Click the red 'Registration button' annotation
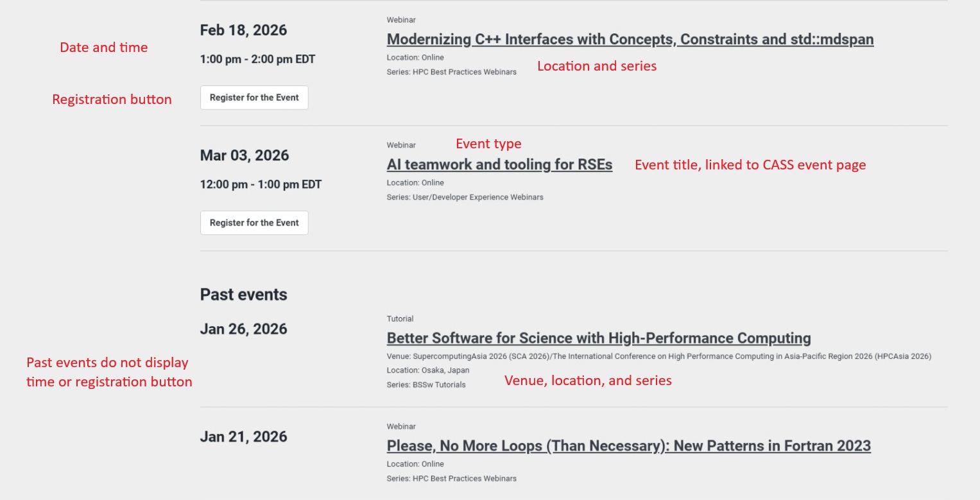Viewport: 980px width, 500px height. click(112, 99)
